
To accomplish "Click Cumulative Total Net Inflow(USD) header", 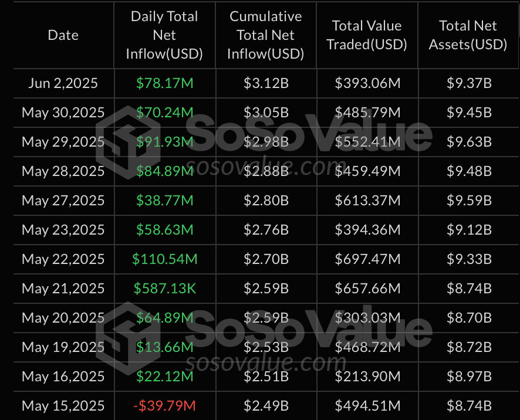I will pyautogui.click(x=266, y=35).
